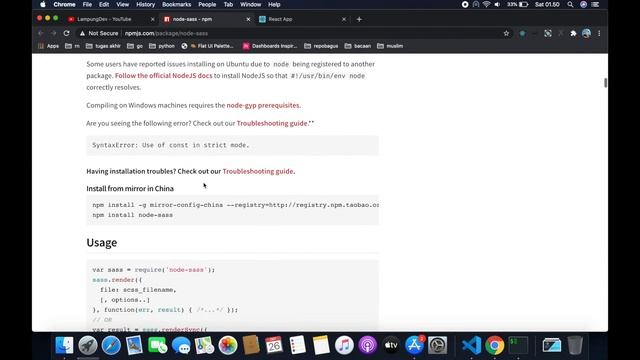Open the Help menu
This screenshot has width=640, height=360.
point(274,4)
